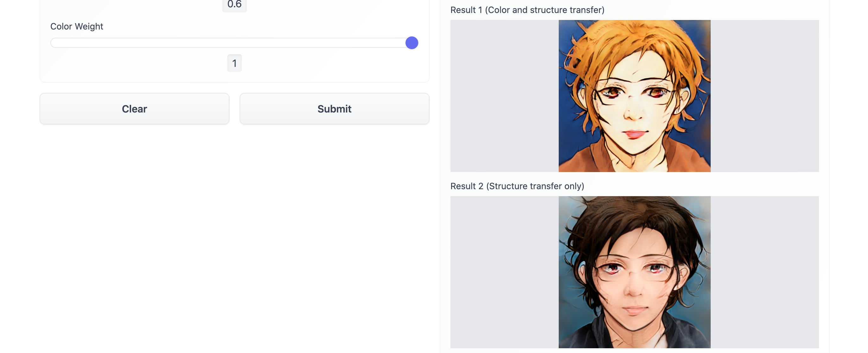Select the Color Weight value box showing 1

pos(234,63)
